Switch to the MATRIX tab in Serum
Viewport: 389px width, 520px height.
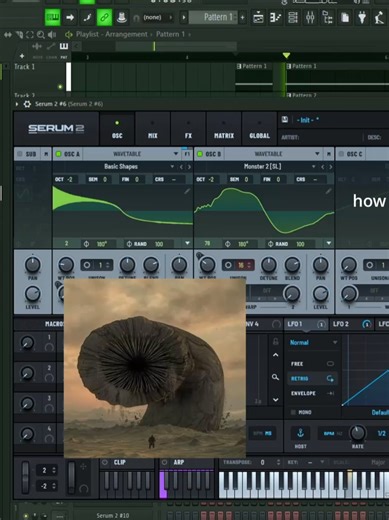224,129
